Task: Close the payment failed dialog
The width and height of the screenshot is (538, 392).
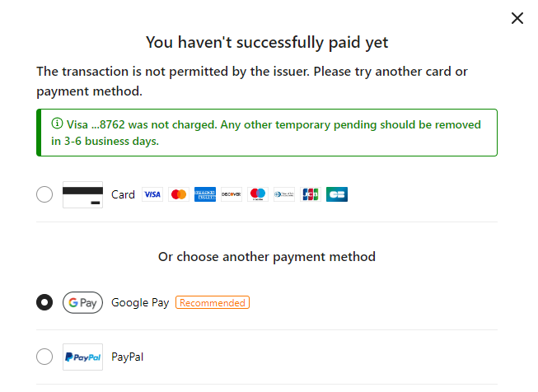Action: (517, 18)
